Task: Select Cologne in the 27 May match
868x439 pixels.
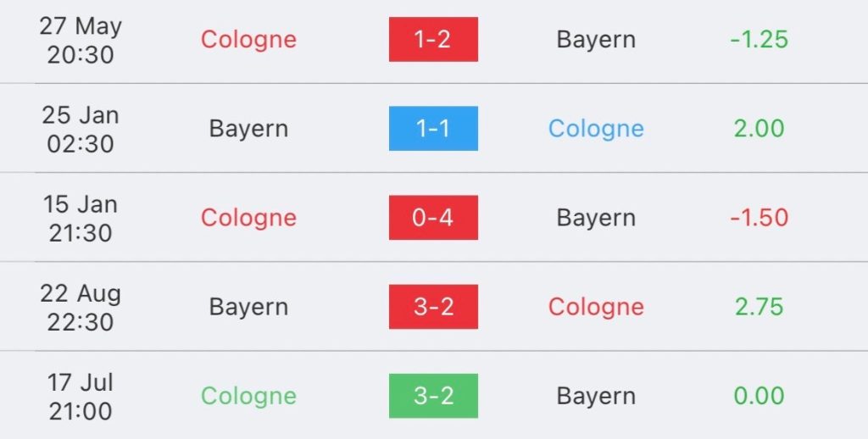Action: [248, 40]
